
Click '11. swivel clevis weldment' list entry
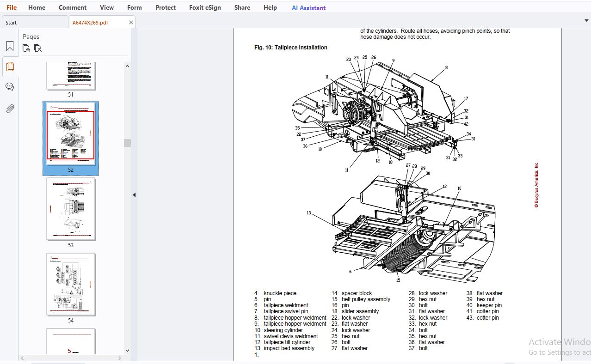pyautogui.click(x=286, y=336)
